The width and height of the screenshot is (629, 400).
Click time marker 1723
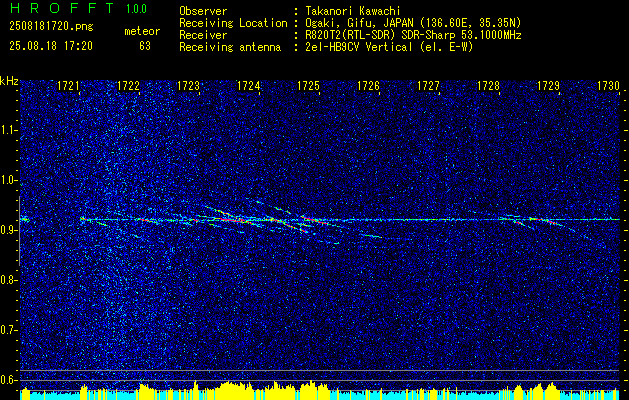188,86
